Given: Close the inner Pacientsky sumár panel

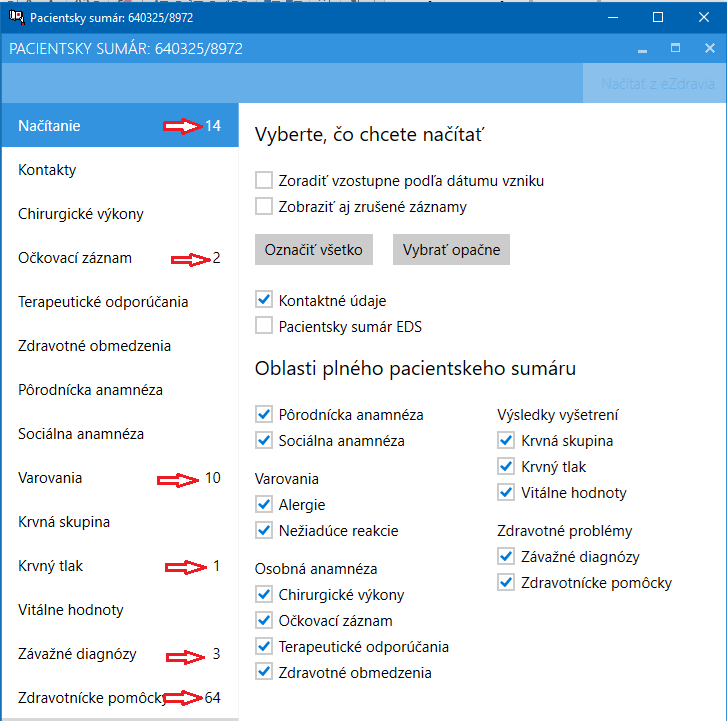Looking at the screenshot, I should (709, 48).
